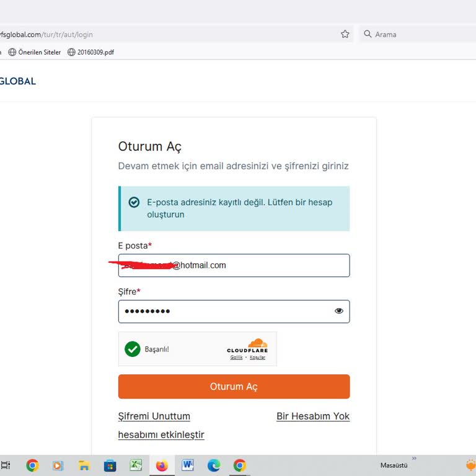Click the E posta input field
This screenshot has width=476, height=476.
click(x=234, y=265)
